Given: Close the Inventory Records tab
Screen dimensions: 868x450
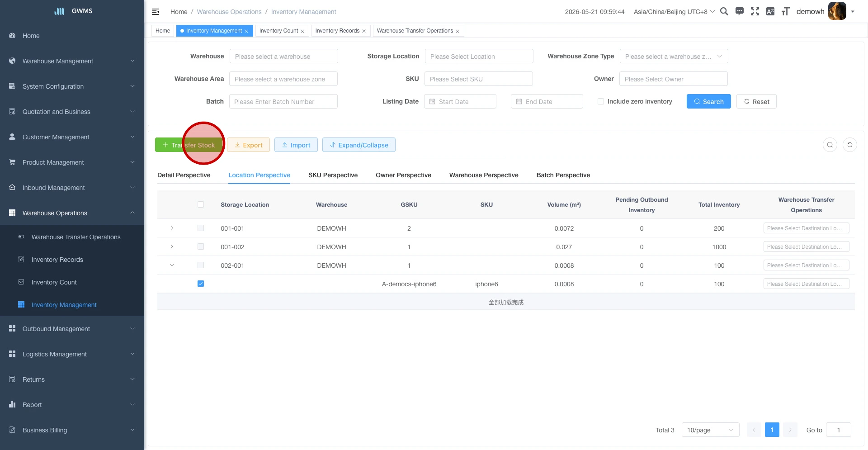Looking at the screenshot, I should (x=364, y=31).
